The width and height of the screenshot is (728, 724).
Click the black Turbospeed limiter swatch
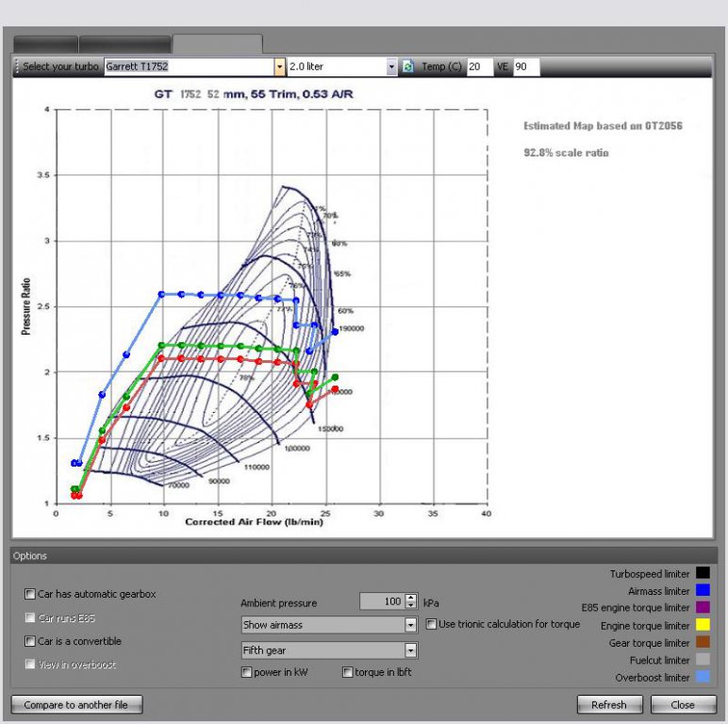click(x=703, y=573)
